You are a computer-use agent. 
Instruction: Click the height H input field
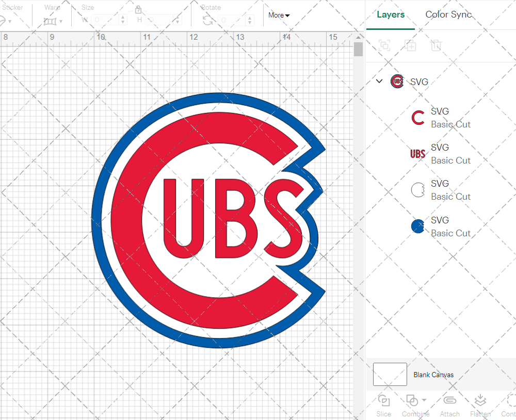(x=159, y=20)
